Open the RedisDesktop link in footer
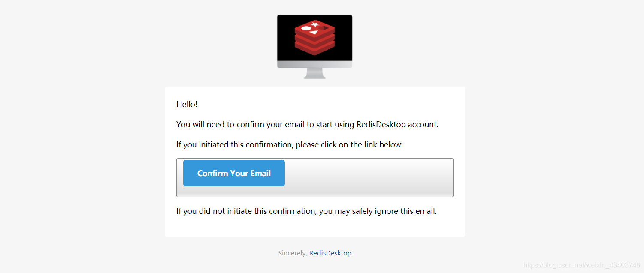This screenshot has height=273, width=644. coord(330,253)
